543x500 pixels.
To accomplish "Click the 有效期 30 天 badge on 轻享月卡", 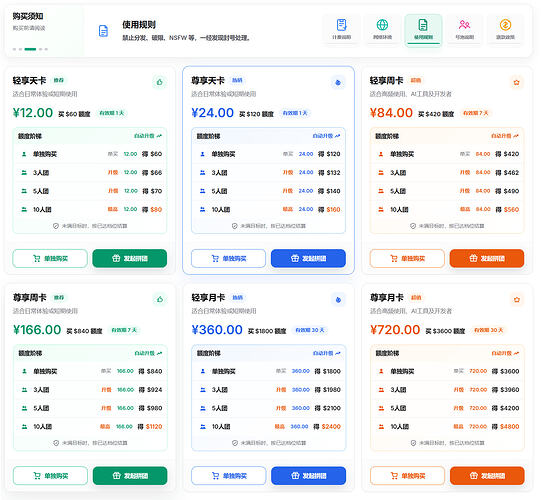I will click(310, 330).
